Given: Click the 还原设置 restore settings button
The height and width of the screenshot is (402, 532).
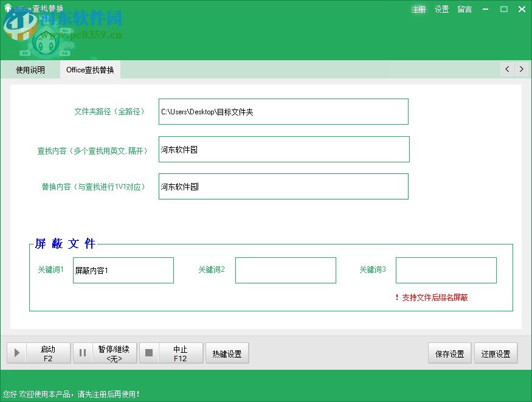Looking at the screenshot, I should point(496,353).
